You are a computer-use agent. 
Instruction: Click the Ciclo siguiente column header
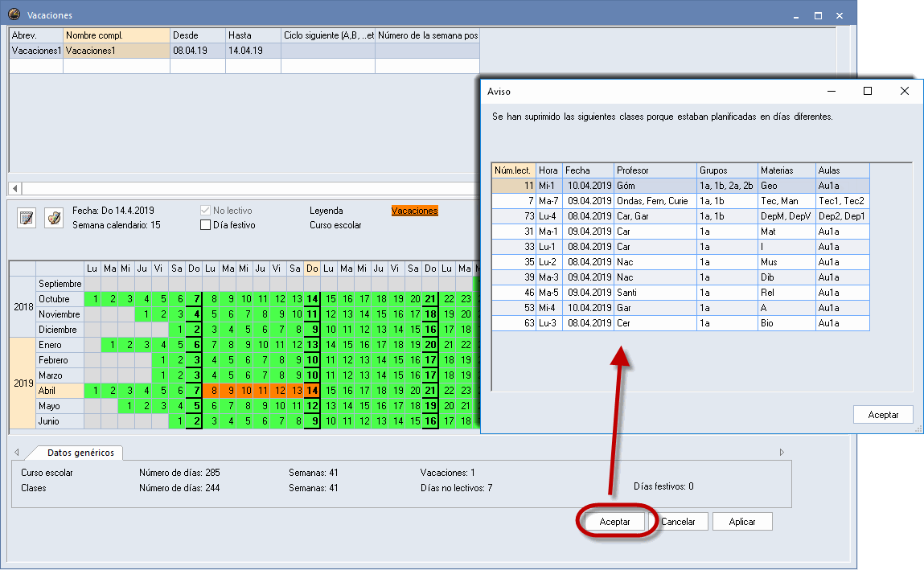328,35
